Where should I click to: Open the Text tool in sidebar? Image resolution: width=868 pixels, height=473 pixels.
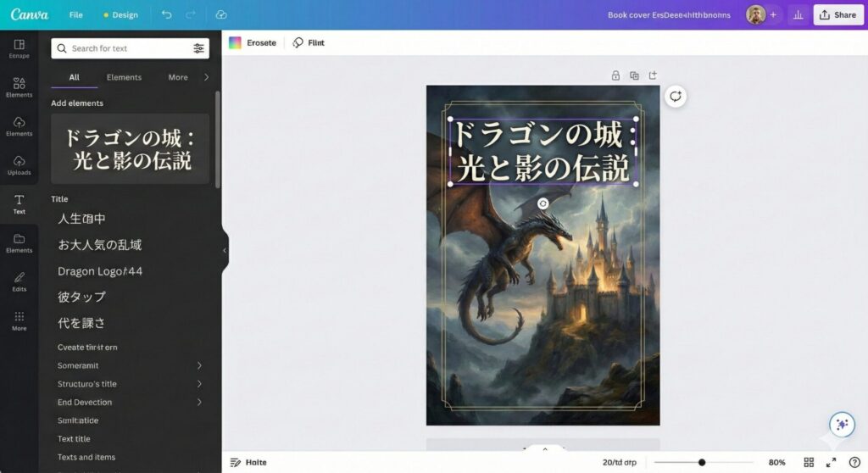(19, 203)
